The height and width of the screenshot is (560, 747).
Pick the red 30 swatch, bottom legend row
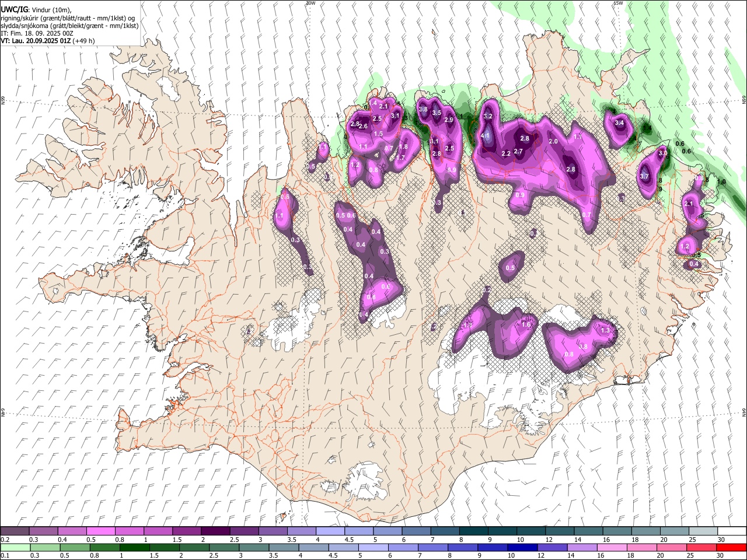[732, 547]
